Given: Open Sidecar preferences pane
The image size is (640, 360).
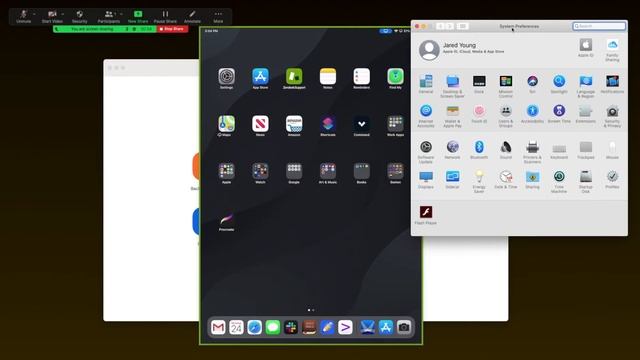Looking at the screenshot, I should click(x=452, y=180).
